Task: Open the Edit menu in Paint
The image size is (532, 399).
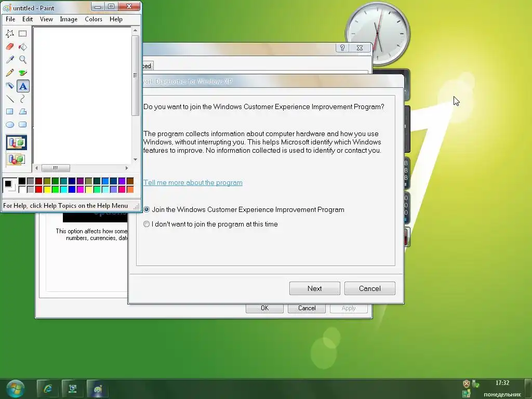Action: (x=28, y=19)
